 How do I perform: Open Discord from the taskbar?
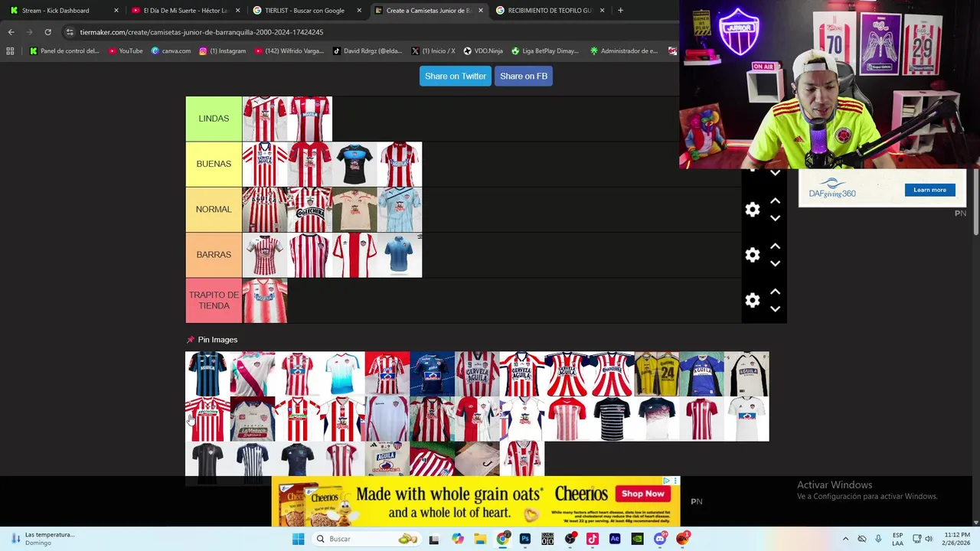click(660, 539)
